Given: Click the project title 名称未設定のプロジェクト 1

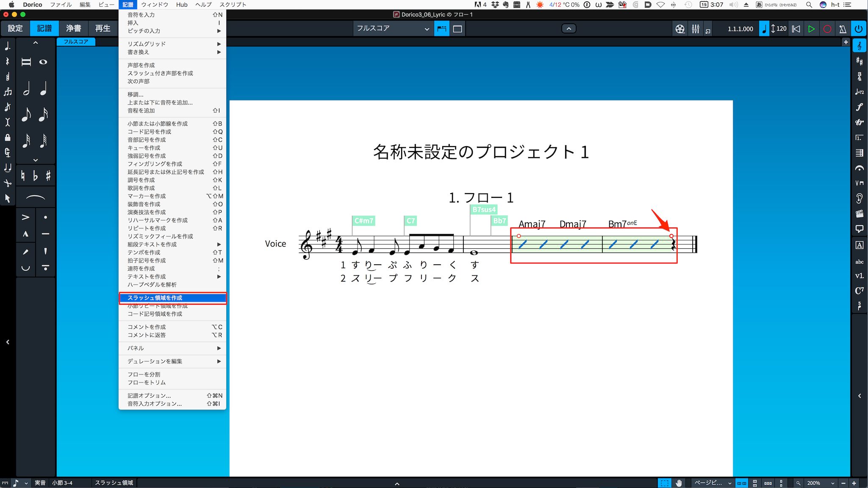Looking at the screenshot, I should [x=481, y=152].
